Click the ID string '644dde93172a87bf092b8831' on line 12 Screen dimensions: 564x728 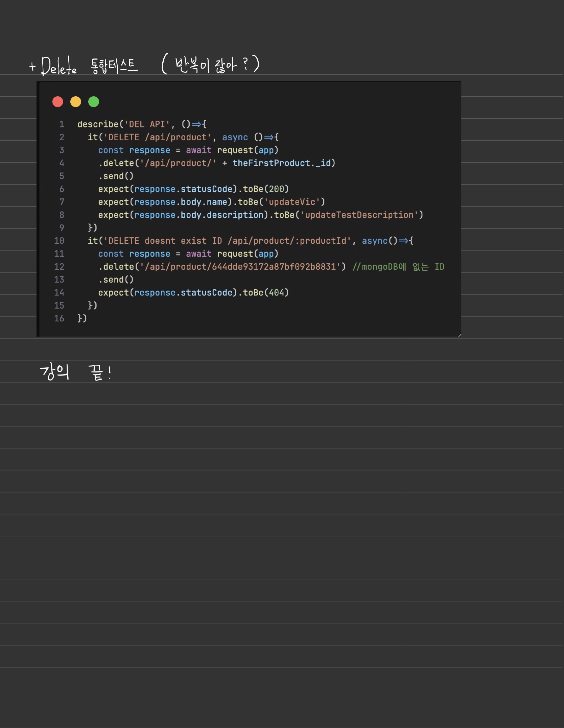274,267
